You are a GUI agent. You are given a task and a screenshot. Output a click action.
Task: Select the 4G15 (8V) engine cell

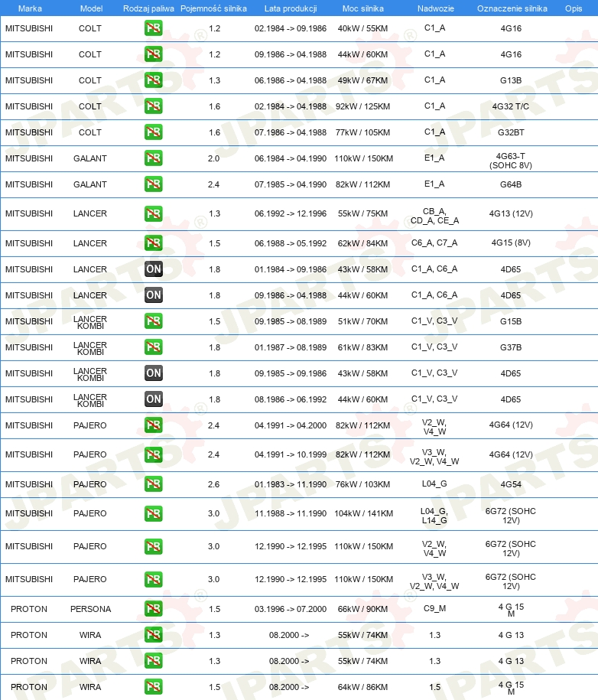(x=511, y=243)
